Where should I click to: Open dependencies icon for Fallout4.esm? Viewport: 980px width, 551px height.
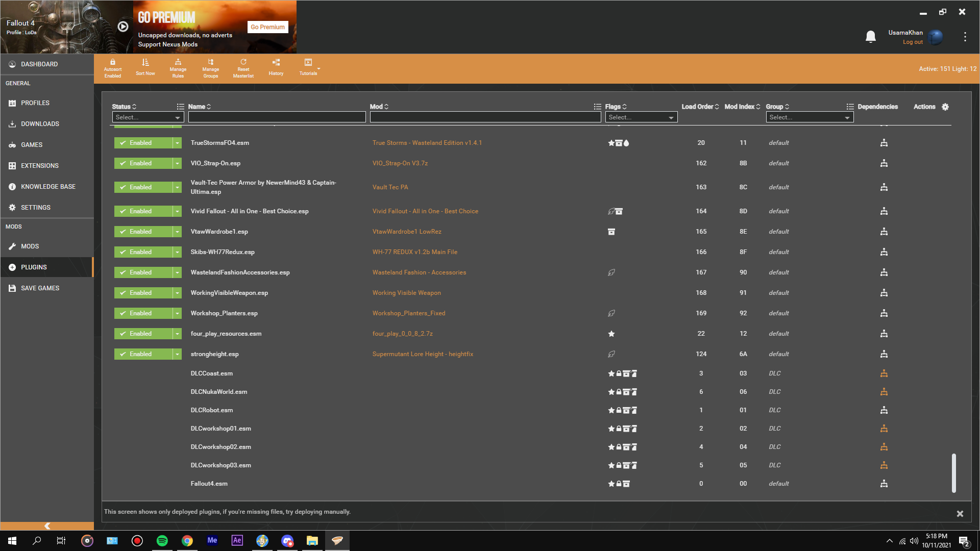click(x=884, y=484)
